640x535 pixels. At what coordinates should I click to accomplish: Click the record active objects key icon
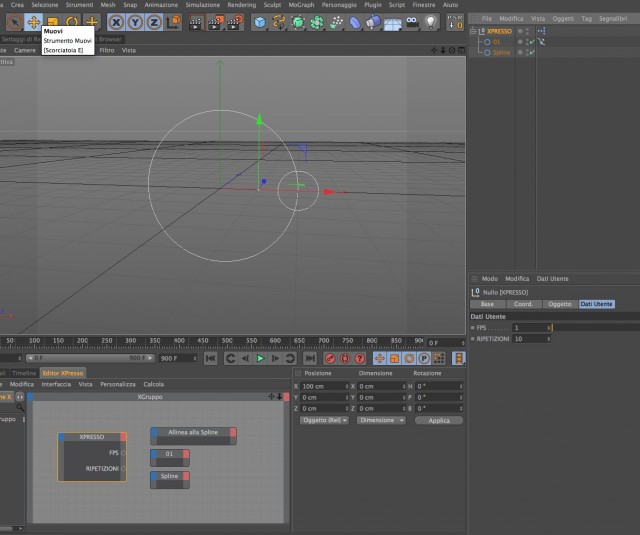(330, 359)
